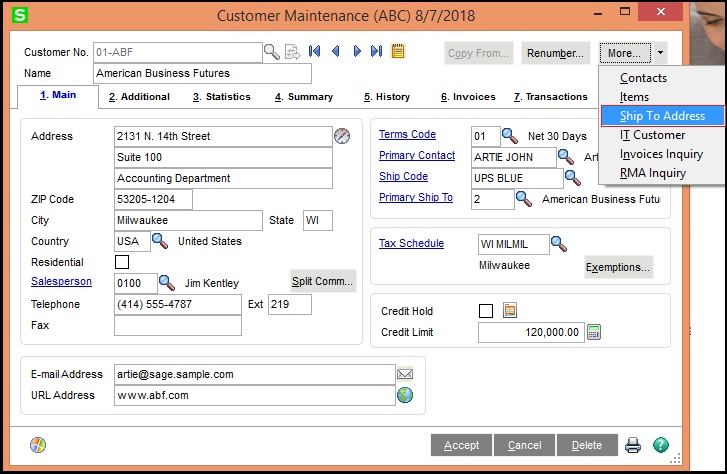This screenshot has height=474, width=727.
Task: Click the multicolor globe icon, bottom left
Action: 38,445
